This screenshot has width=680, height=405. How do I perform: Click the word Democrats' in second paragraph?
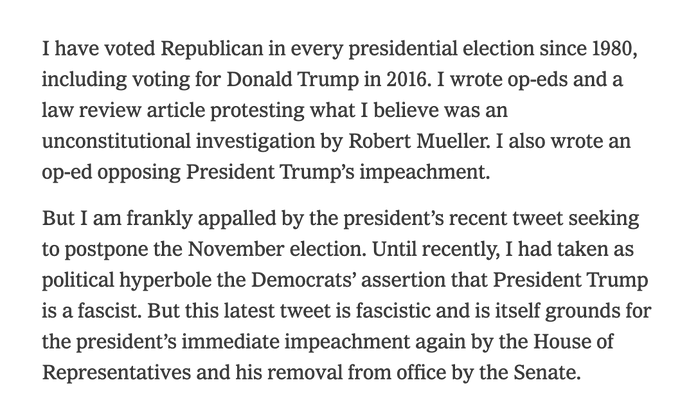click(x=303, y=280)
